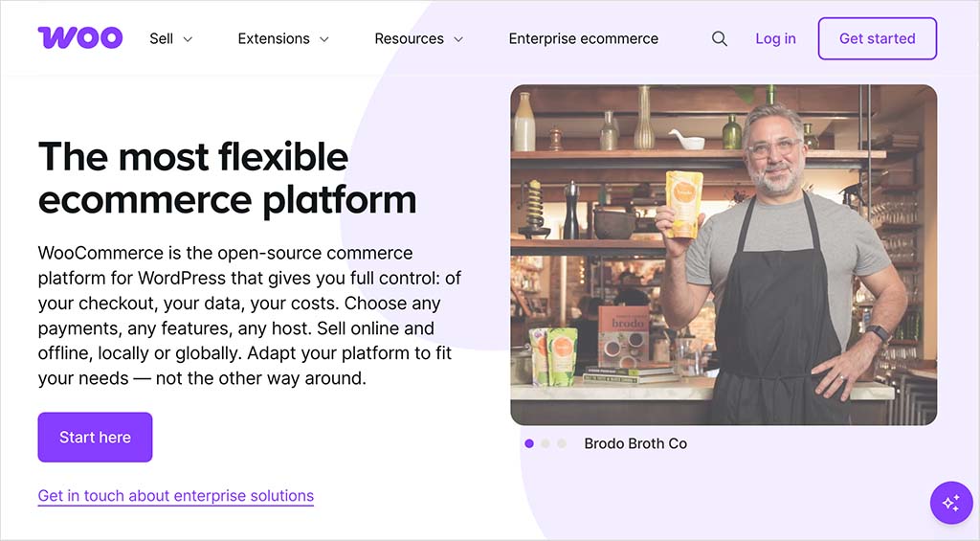This screenshot has width=980, height=541.
Task: Open the Sell menu
Action: [x=161, y=38]
